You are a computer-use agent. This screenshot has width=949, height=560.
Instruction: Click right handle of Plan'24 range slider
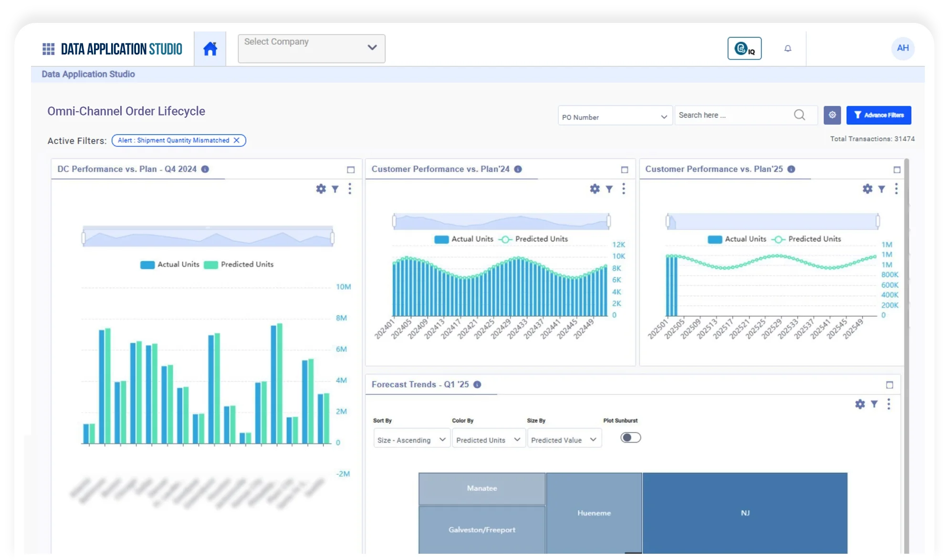point(608,221)
